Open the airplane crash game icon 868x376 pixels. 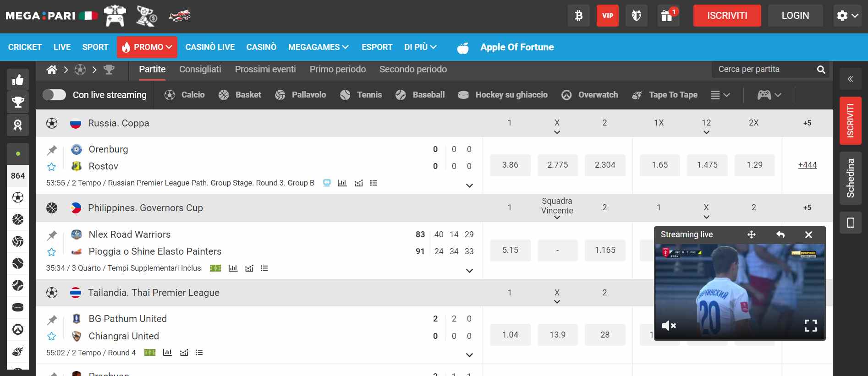(x=180, y=16)
